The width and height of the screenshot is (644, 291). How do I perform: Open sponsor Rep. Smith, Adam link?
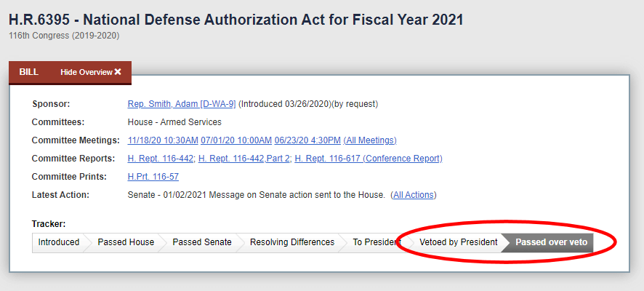181,104
